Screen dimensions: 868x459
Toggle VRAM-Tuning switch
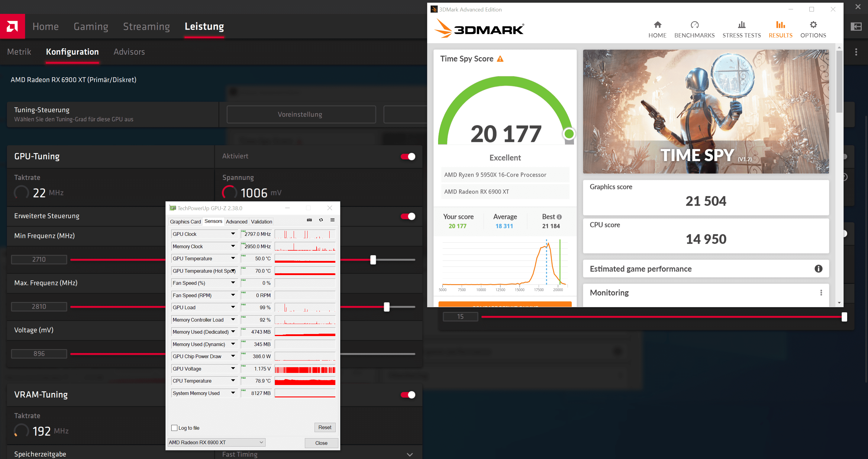[x=408, y=395]
